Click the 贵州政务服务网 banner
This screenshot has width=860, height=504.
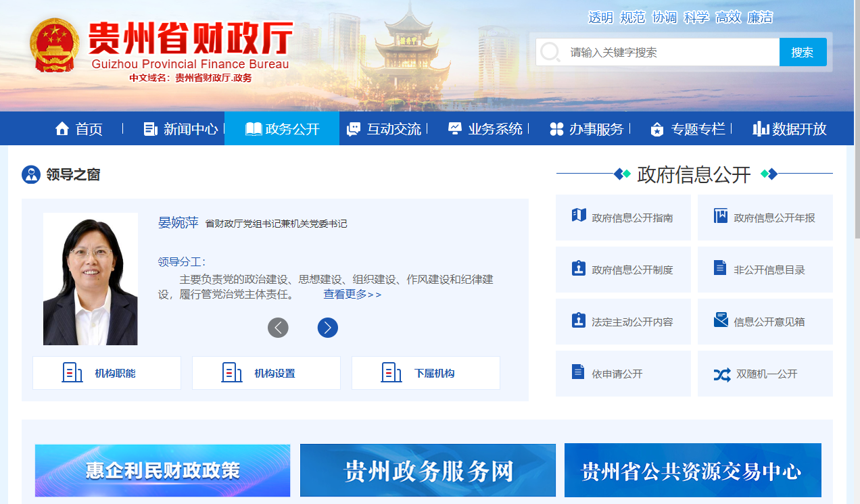(427, 470)
